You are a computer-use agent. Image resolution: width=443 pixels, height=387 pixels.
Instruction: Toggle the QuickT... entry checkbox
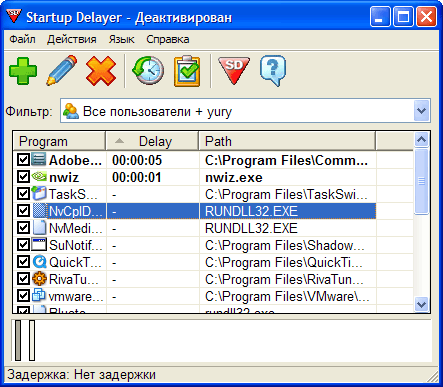[x=23, y=262]
